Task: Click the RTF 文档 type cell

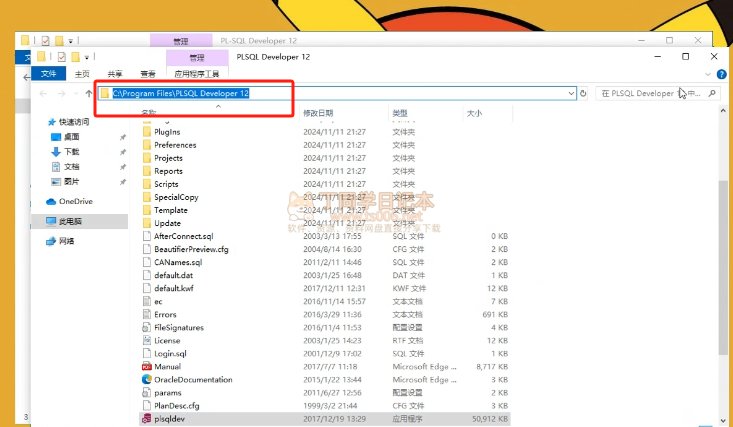Action: point(408,341)
